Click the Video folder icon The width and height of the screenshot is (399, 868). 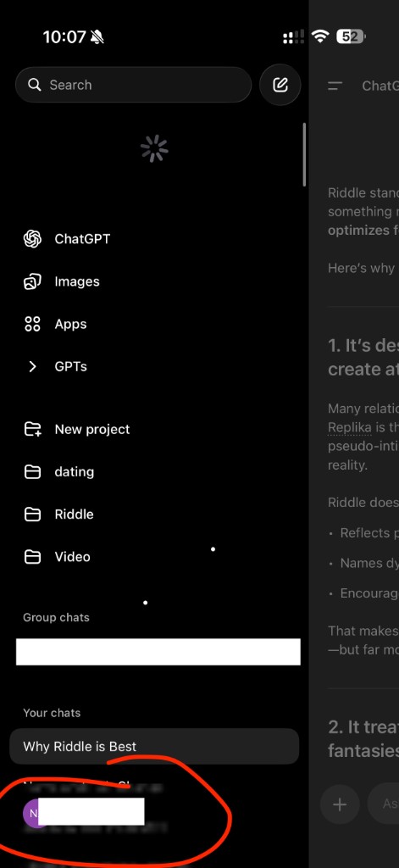click(33, 558)
